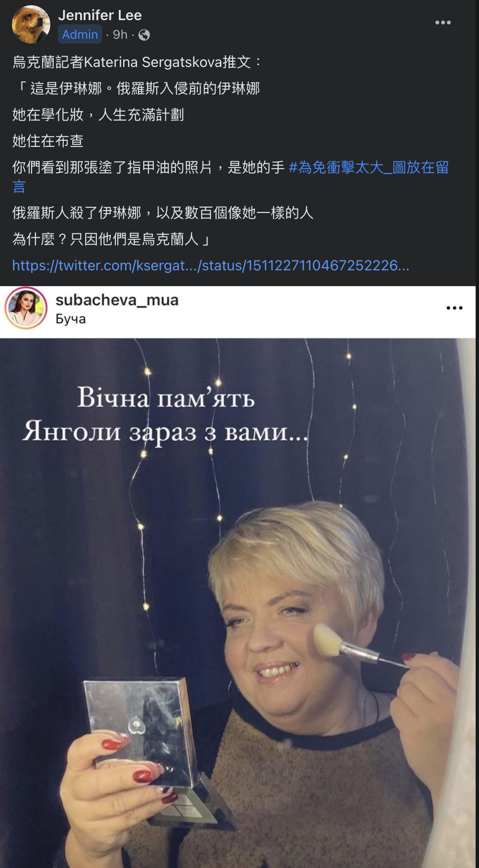The image size is (479, 868).
Task: Open Jennifer Lee's profile picture
Action: pos(31,24)
